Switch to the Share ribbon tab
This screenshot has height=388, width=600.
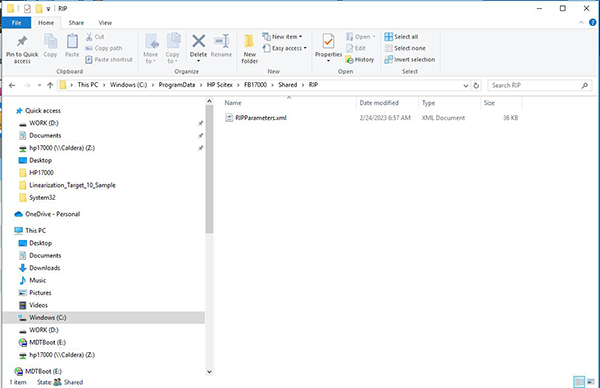click(76, 23)
